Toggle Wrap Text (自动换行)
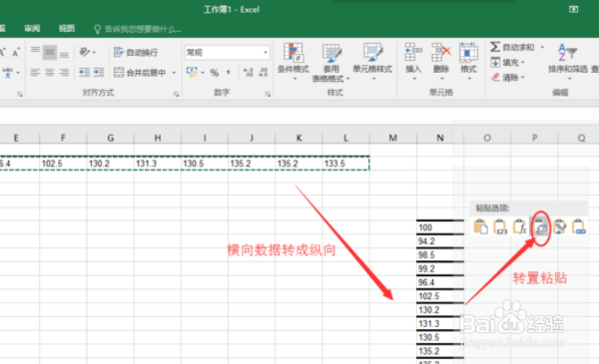Screen dimensions: 599x364 (136, 52)
